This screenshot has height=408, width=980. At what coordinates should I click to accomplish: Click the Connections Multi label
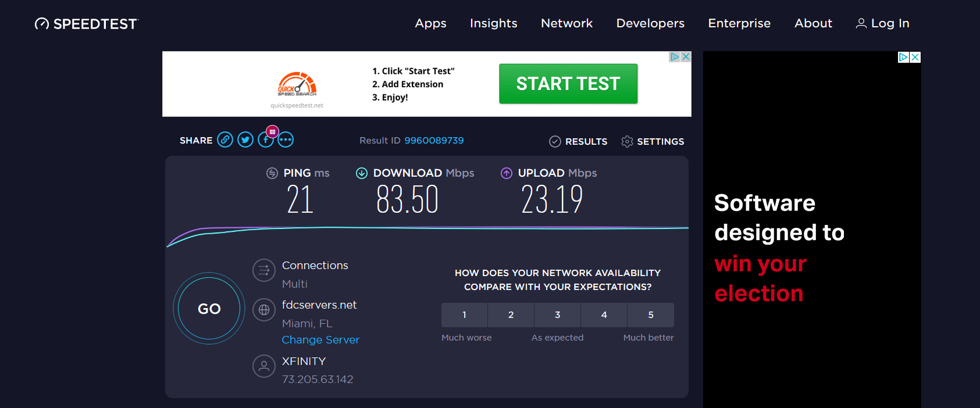pos(295,284)
